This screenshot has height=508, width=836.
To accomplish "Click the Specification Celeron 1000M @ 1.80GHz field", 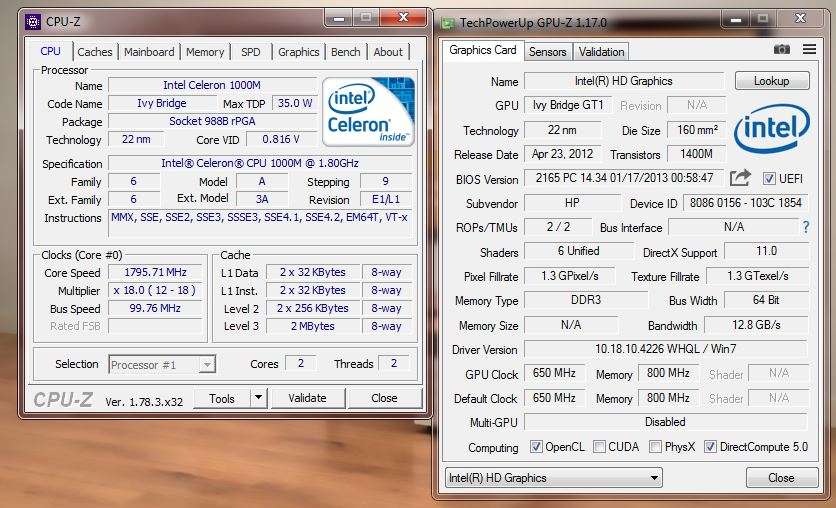I will click(x=260, y=163).
